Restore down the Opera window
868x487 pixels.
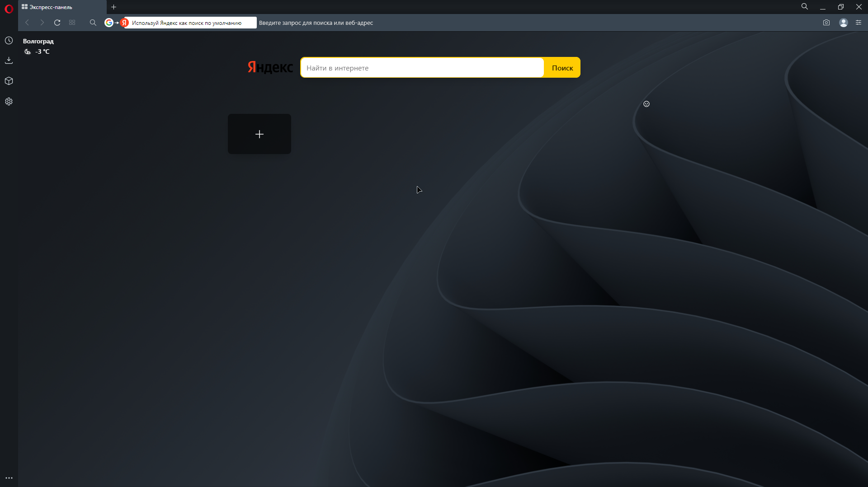tap(841, 7)
